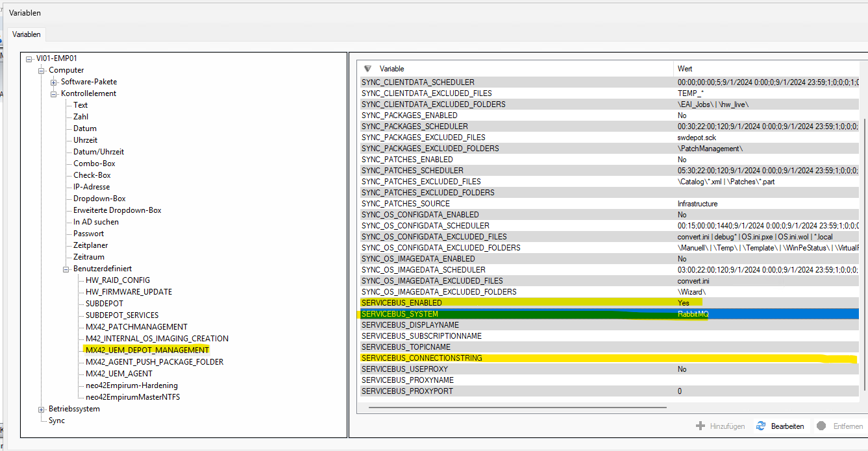Viewport: 868px width, 451px height.
Task: Collapse the VI01-EMP01 root node
Action: tap(29, 58)
